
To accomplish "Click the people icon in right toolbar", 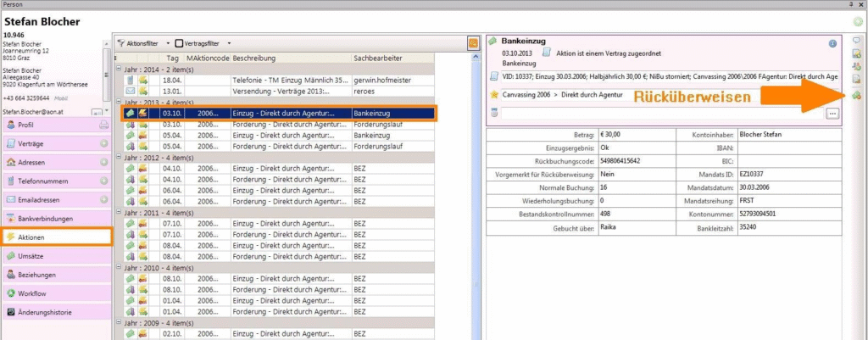I will 856,66.
